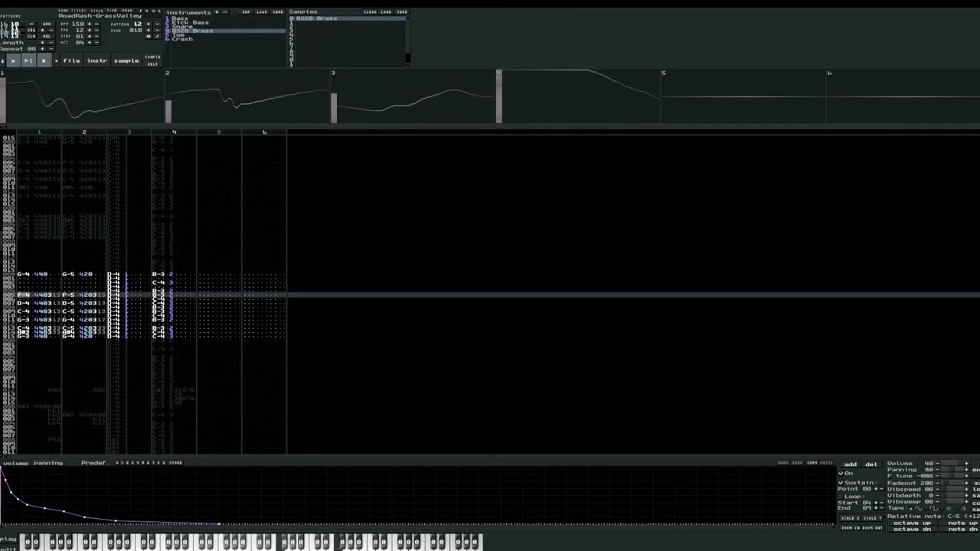Select the sine vibrato type
The width and height of the screenshot is (980, 551).
pyautogui.click(x=919, y=508)
